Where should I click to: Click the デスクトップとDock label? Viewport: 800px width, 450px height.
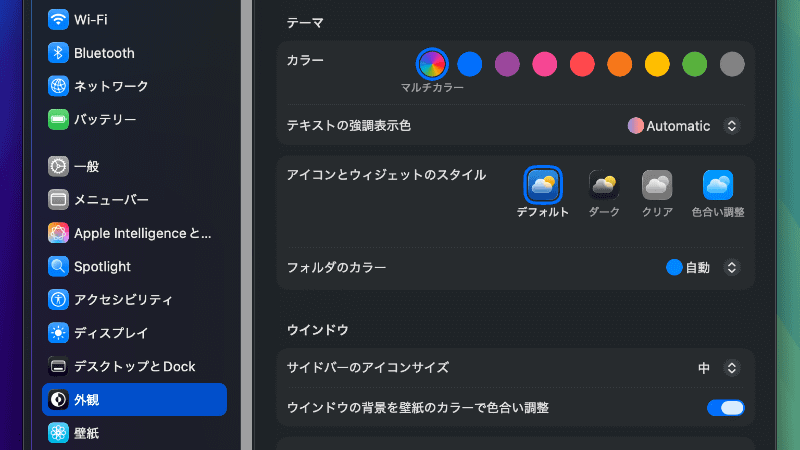[135, 367]
